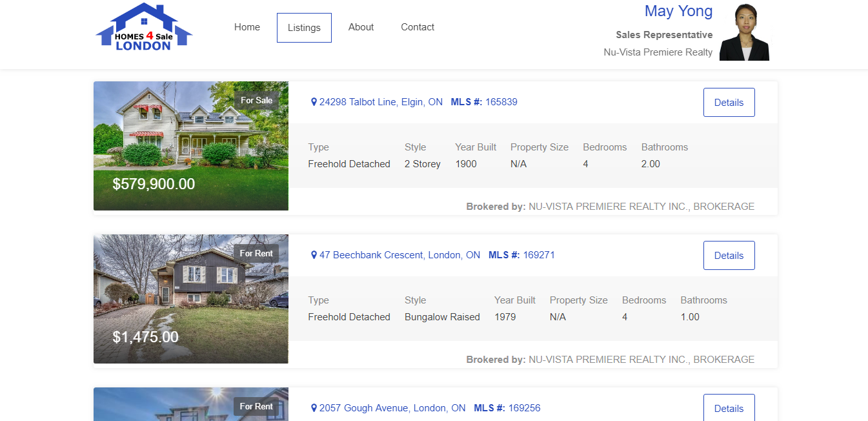Click MLS number 169271

(x=539, y=255)
